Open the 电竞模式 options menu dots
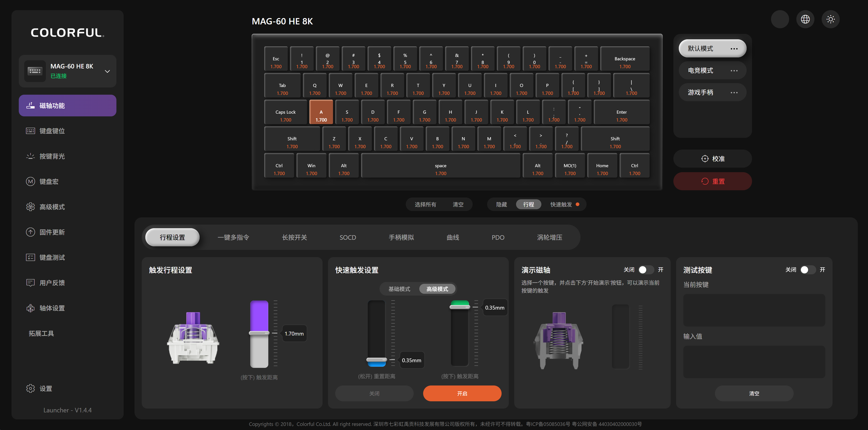This screenshot has width=868, height=430. 734,71
